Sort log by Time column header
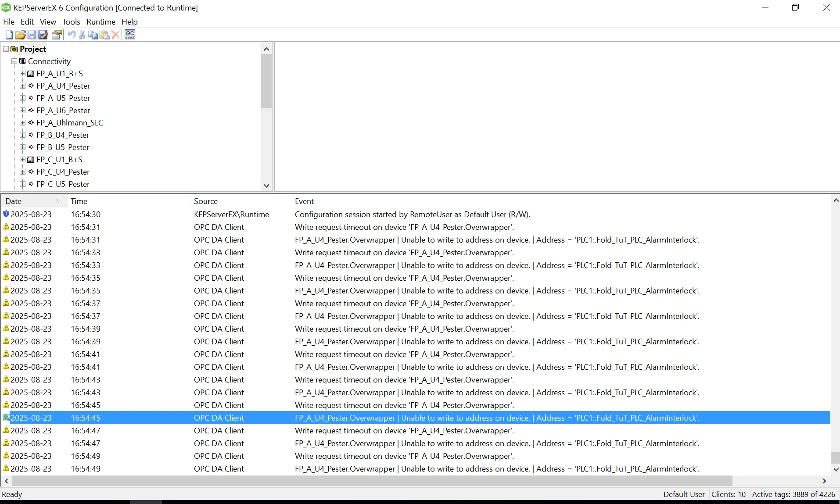This screenshot has height=504, width=840. (129, 201)
